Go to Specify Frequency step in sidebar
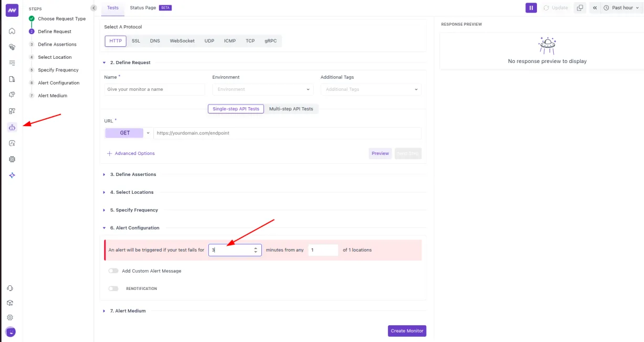 click(x=58, y=70)
